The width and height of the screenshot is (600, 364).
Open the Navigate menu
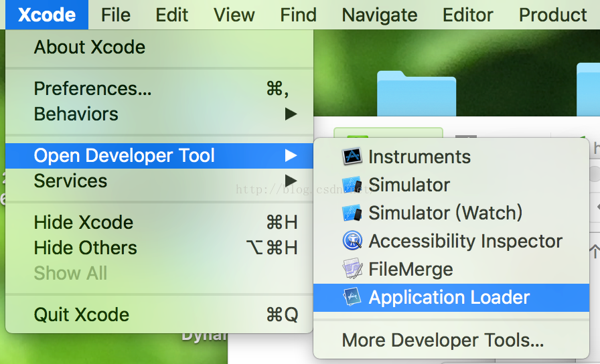point(379,15)
